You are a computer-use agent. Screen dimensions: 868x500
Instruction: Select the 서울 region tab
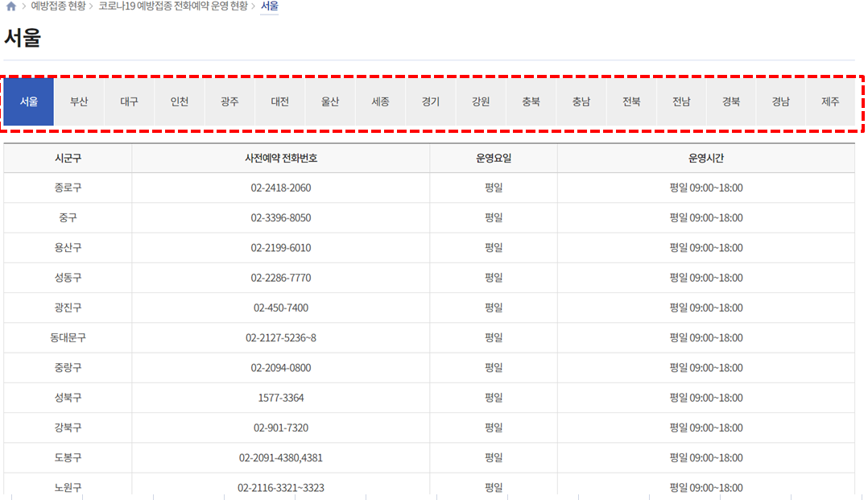click(29, 102)
